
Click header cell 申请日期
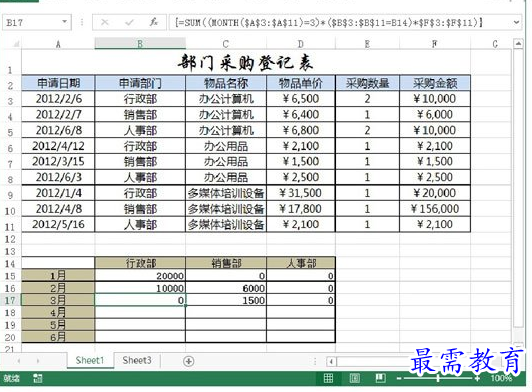[58, 83]
